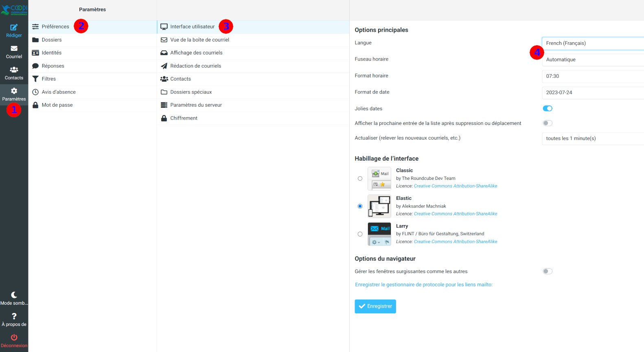Select the Classic skin radio button
Viewport: 644px width, 352px height.
coord(360,179)
